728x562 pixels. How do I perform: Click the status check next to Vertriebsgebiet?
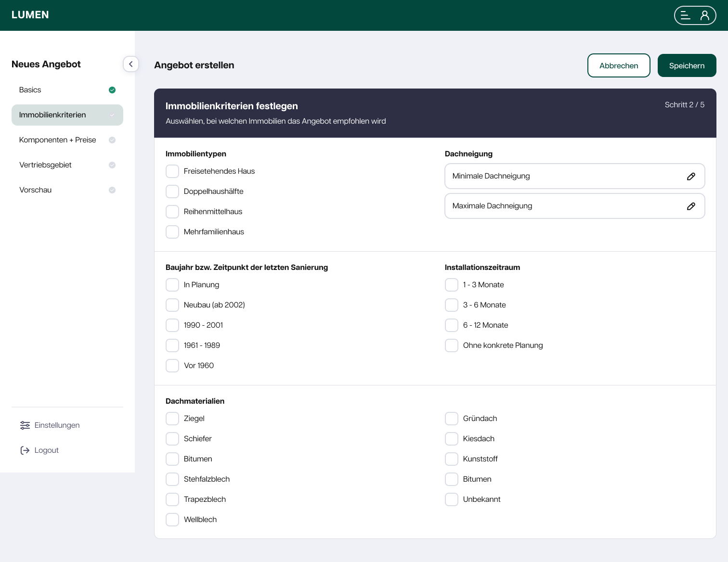click(112, 165)
